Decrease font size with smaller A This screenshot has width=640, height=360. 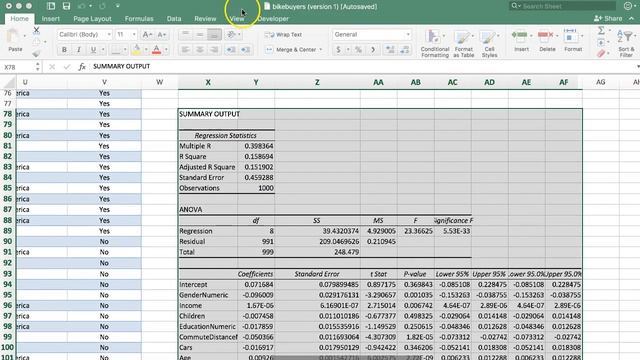click(162, 35)
